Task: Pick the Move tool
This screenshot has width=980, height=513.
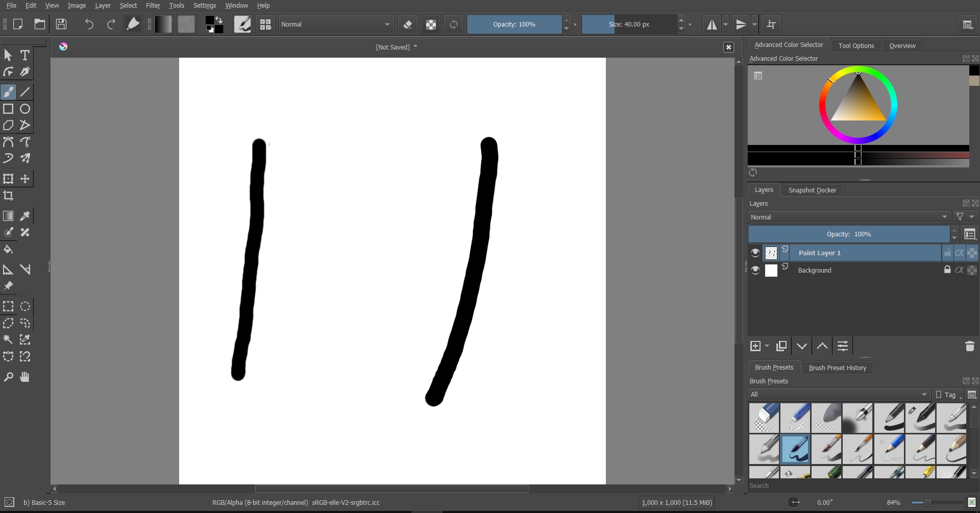Action: coord(24,179)
